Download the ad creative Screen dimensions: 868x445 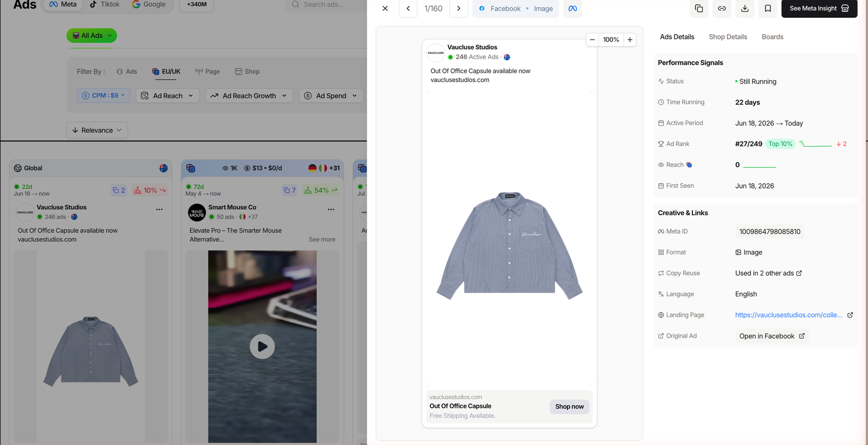coord(745,9)
